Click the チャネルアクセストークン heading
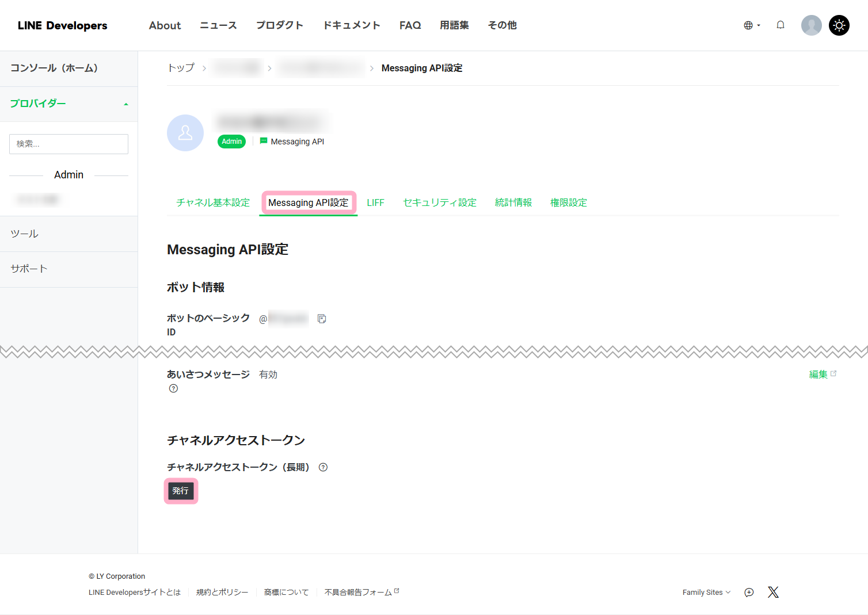868x615 pixels. click(236, 440)
